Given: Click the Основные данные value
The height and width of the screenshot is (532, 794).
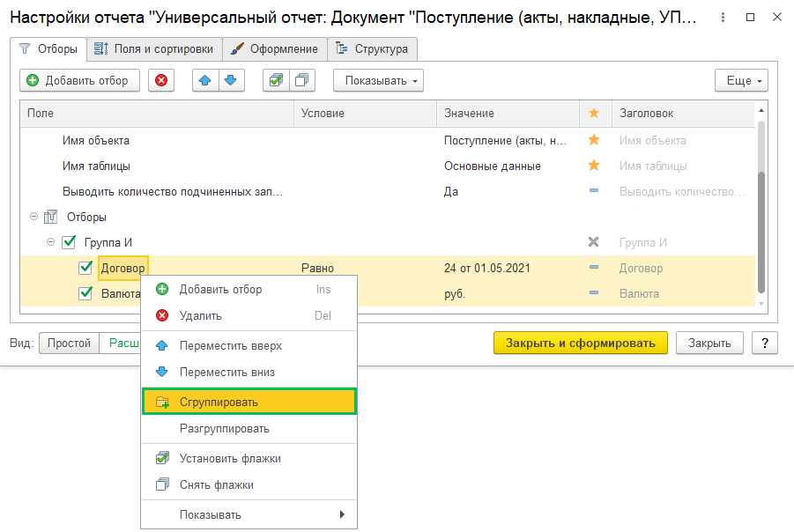Looking at the screenshot, I should (493, 166).
